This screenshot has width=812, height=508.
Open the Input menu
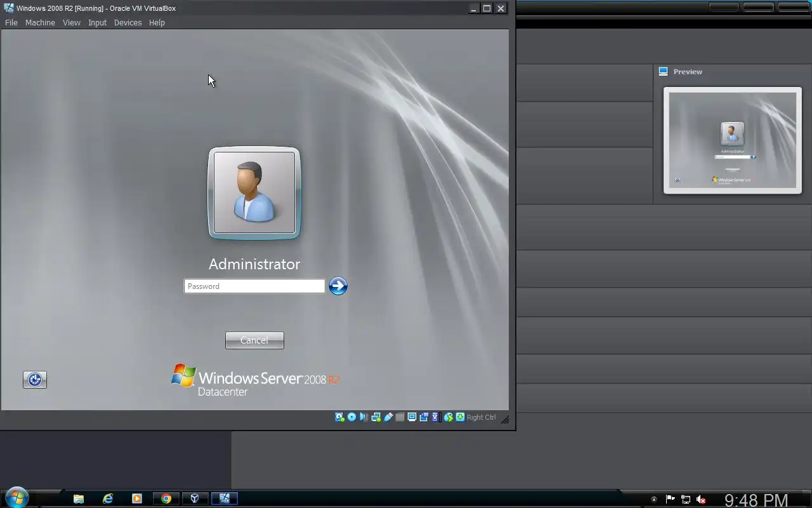tap(97, 22)
